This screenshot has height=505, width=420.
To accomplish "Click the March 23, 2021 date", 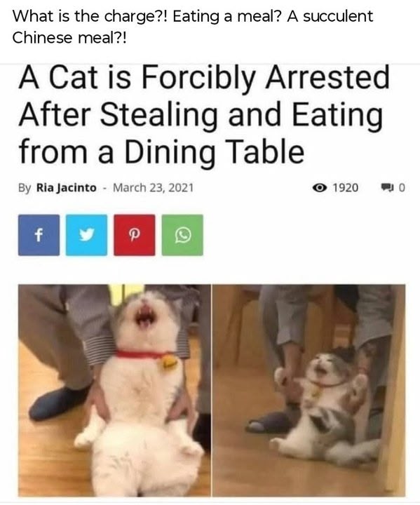I will [154, 187].
